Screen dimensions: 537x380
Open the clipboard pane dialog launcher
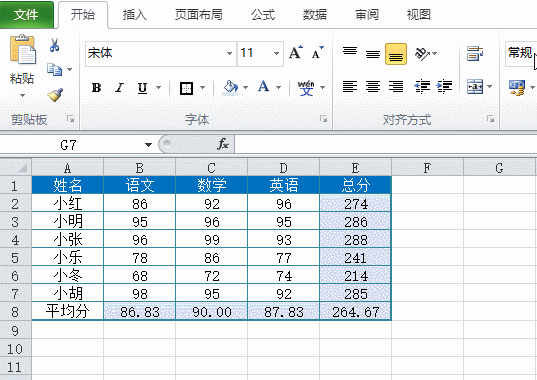tap(71, 119)
